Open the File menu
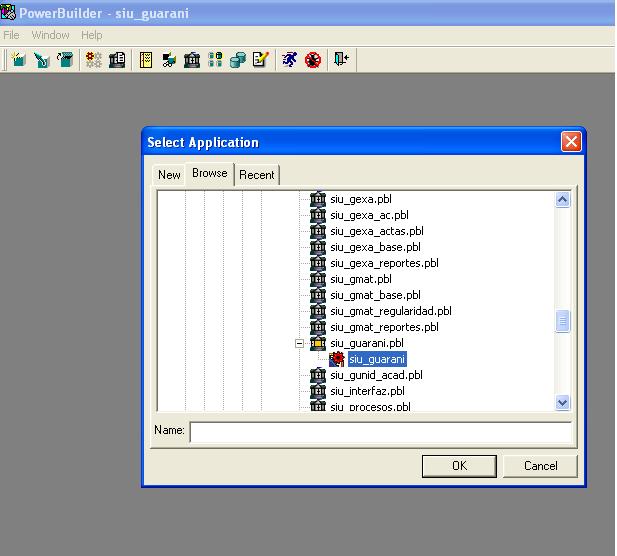Image resolution: width=617 pixels, height=556 pixels. coord(11,35)
